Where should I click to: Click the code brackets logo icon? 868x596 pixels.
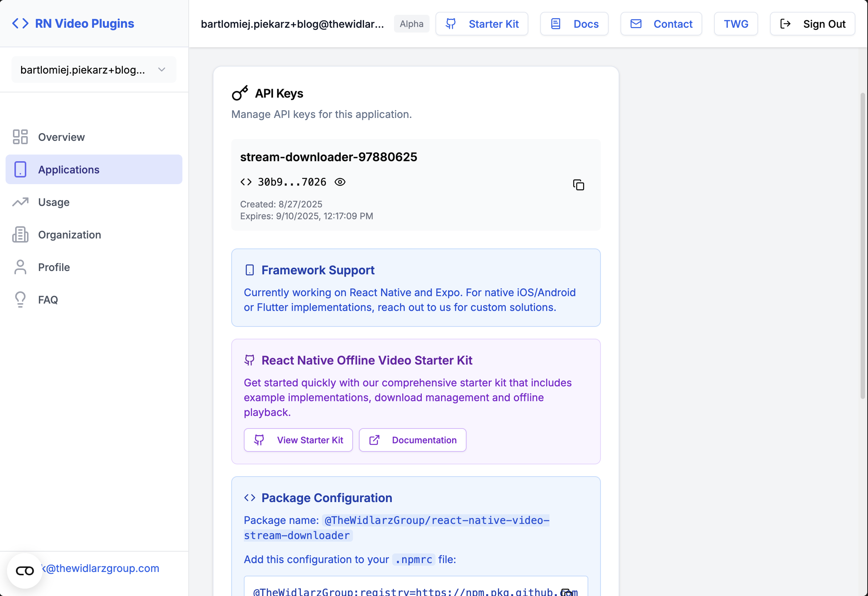coord(20,24)
